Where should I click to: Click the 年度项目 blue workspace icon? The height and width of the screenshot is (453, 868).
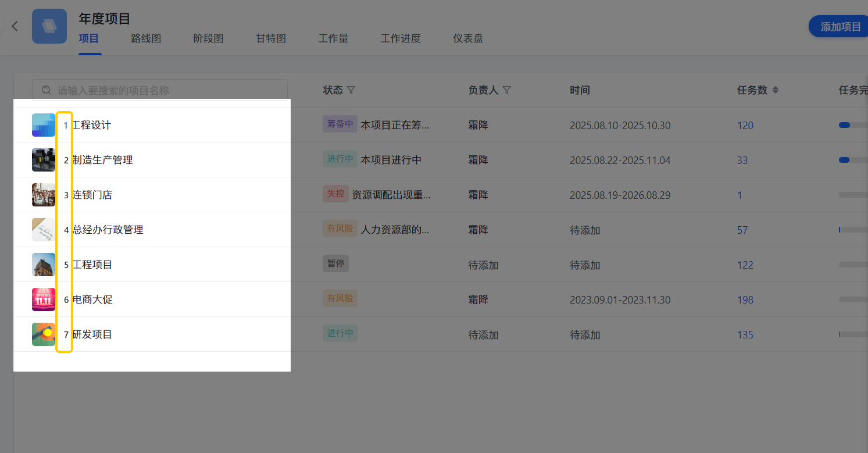tap(49, 26)
